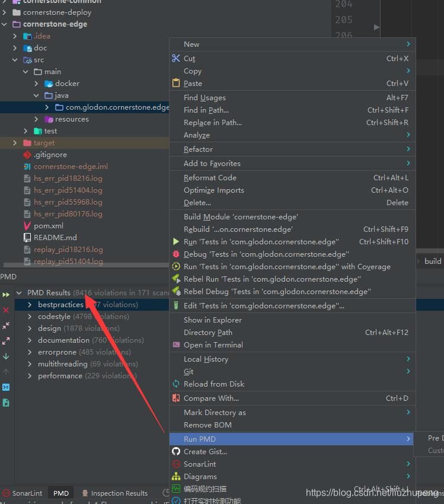Open Mark Directory as submenu
This screenshot has height=504, width=444.
click(292, 413)
